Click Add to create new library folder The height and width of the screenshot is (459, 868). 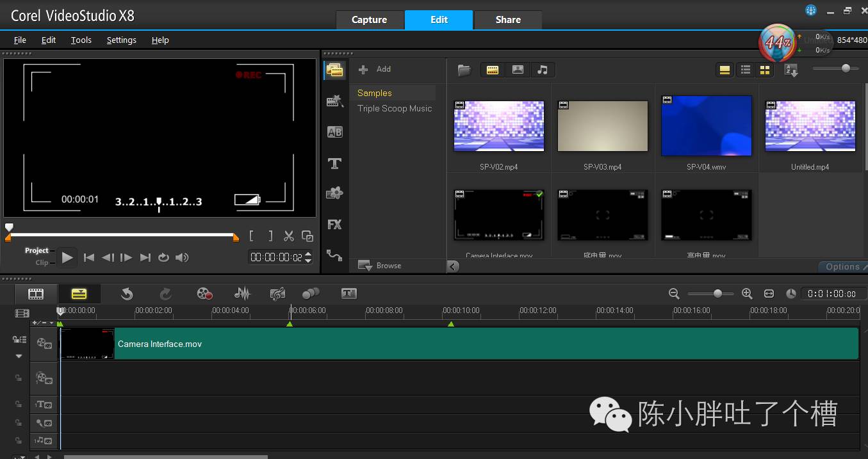click(375, 69)
